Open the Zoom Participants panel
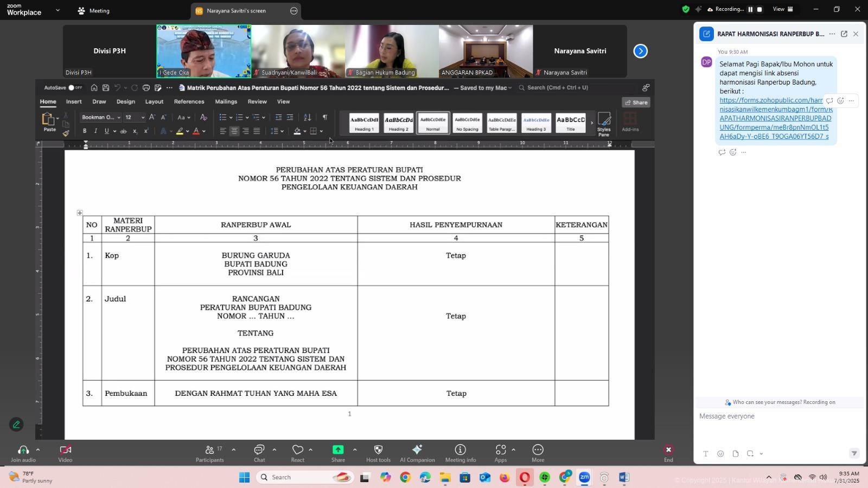The width and height of the screenshot is (868, 488). 209,453
